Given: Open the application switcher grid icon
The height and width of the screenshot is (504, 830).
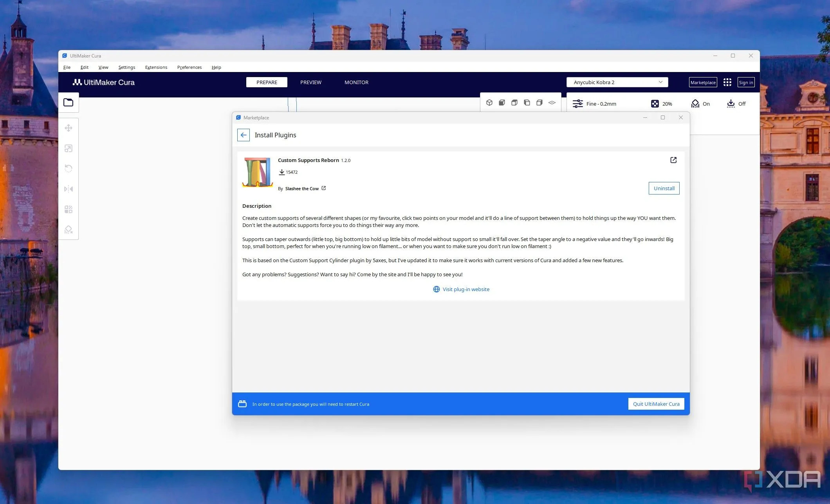Looking at the screenshot, I should (727, 82).
